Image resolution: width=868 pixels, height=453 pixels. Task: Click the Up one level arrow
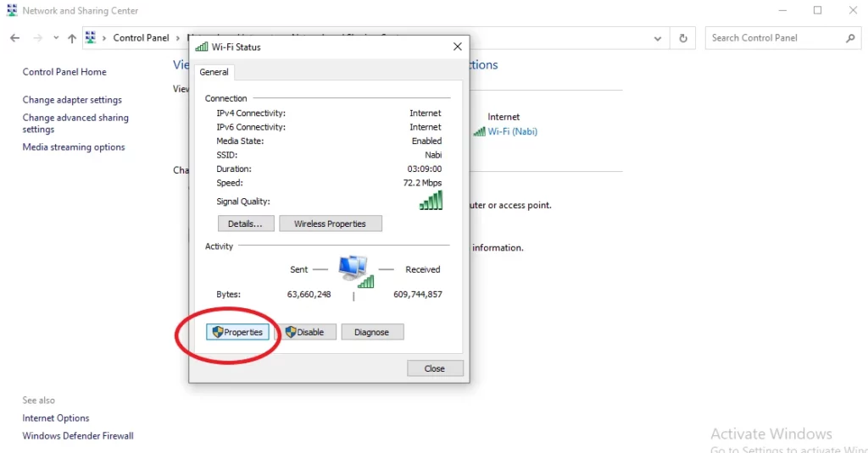coord(72,38)
